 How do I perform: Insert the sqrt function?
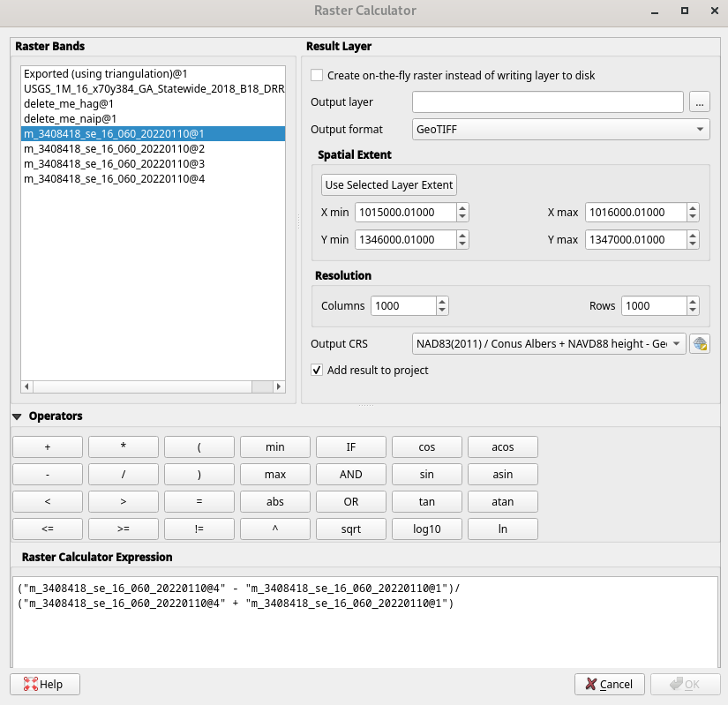click(x=351, y=529)
